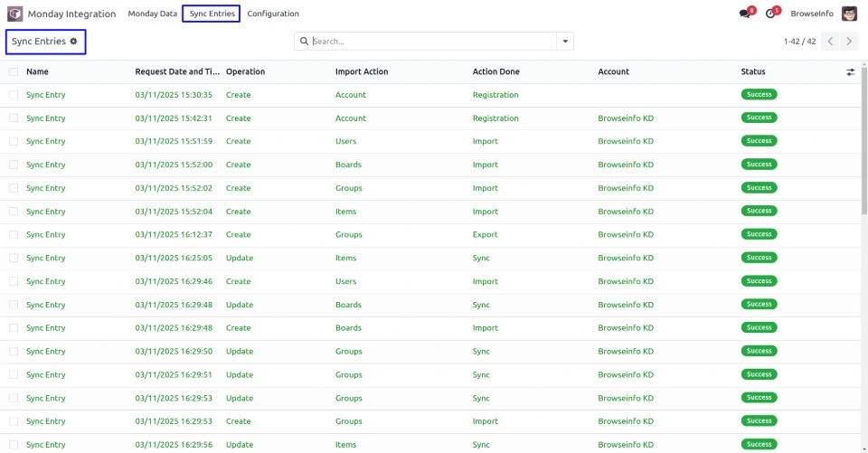Viewport: 868px width, 453px height.
Task: Click the Monday Integration app logo icon
Action: point(15,14)
